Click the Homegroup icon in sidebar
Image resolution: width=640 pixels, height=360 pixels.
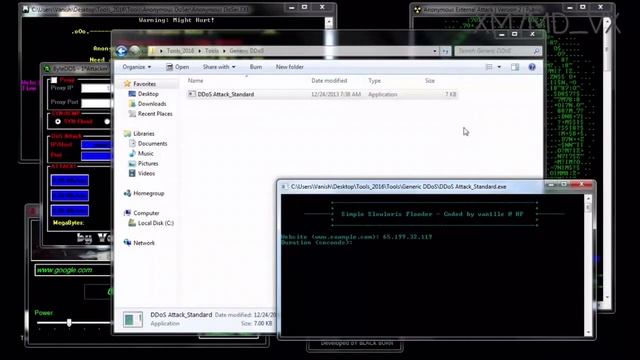point(127,193)
